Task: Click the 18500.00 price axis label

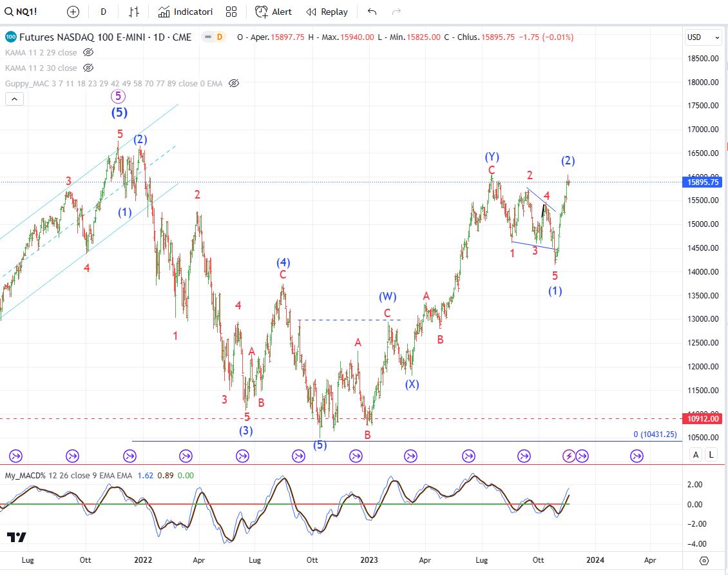Action: pyautogui.click(x=703, y=59)
